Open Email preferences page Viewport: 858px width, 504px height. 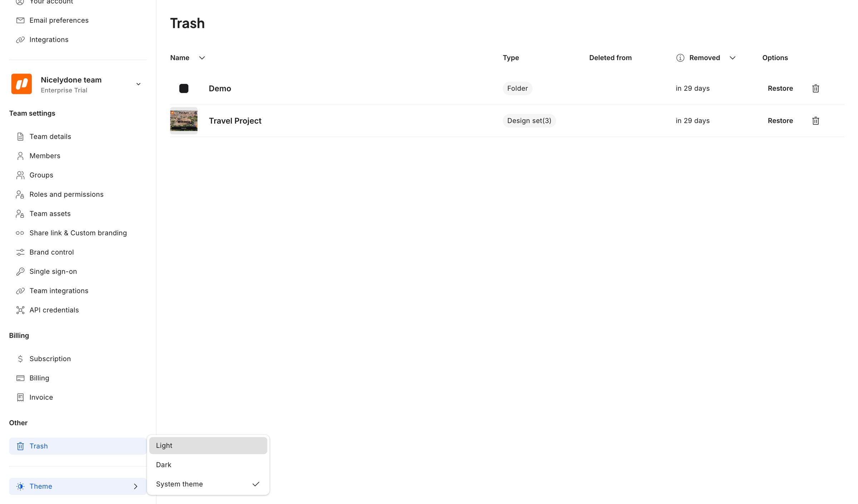(78, 20)
